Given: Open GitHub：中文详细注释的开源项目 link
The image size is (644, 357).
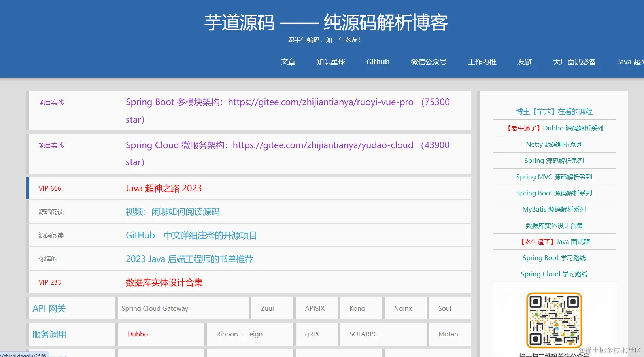Looking at the screenshot, I should tap(191, 236).
